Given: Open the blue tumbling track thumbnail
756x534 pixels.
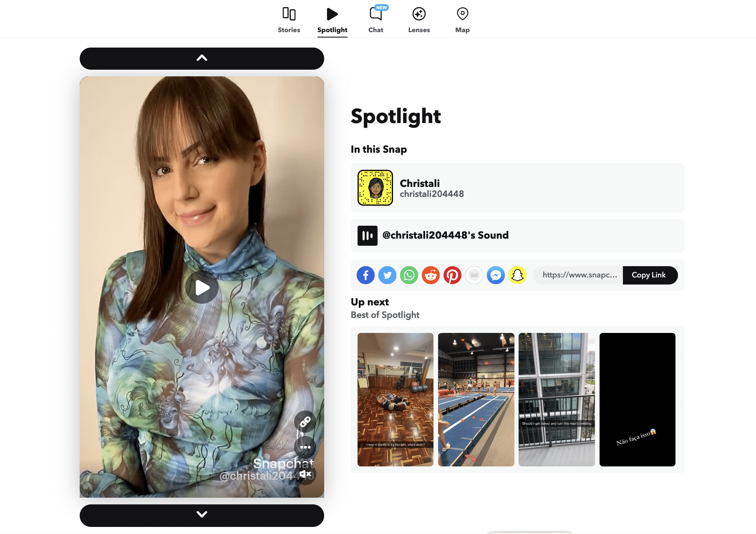Looking at the screenshot, I should [x=476, y=400].
